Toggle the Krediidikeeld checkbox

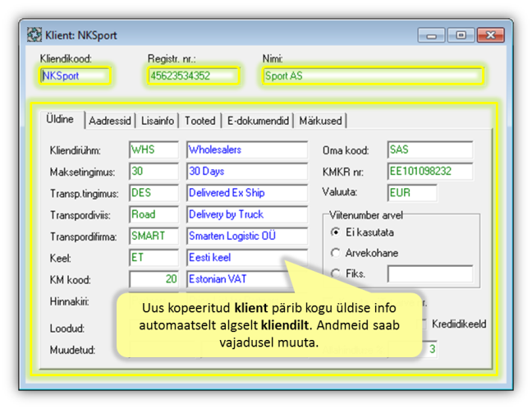pos(424,324)
